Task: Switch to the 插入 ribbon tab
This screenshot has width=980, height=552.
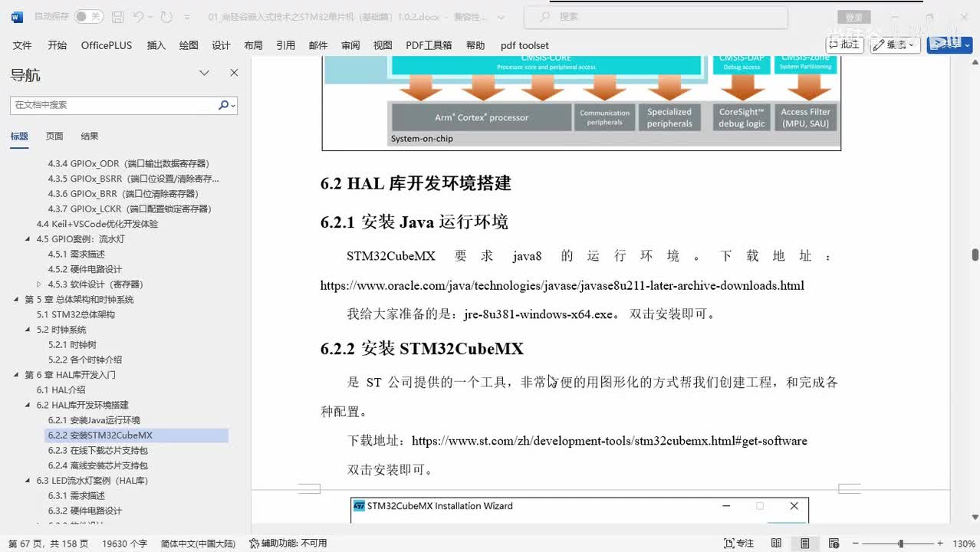Action: pos(156,45)
